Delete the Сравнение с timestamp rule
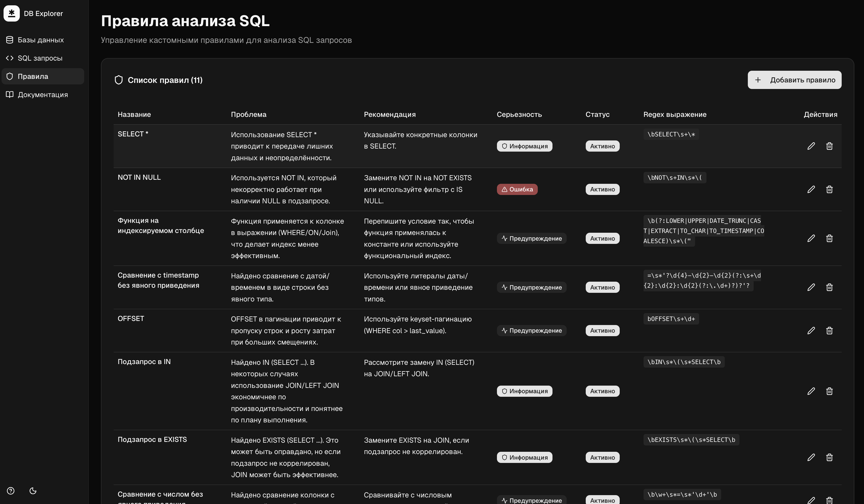 click(x=829, y=287)
